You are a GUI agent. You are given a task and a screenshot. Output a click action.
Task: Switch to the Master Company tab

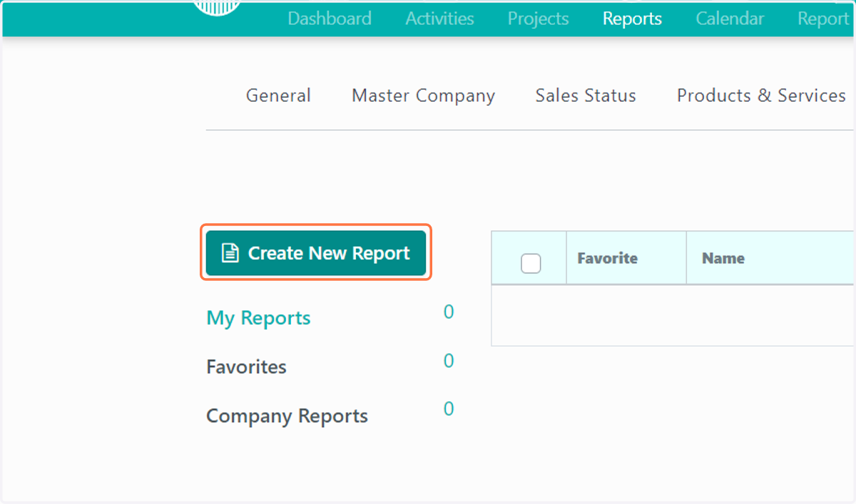pyautogui.click(x=423, y=96)
